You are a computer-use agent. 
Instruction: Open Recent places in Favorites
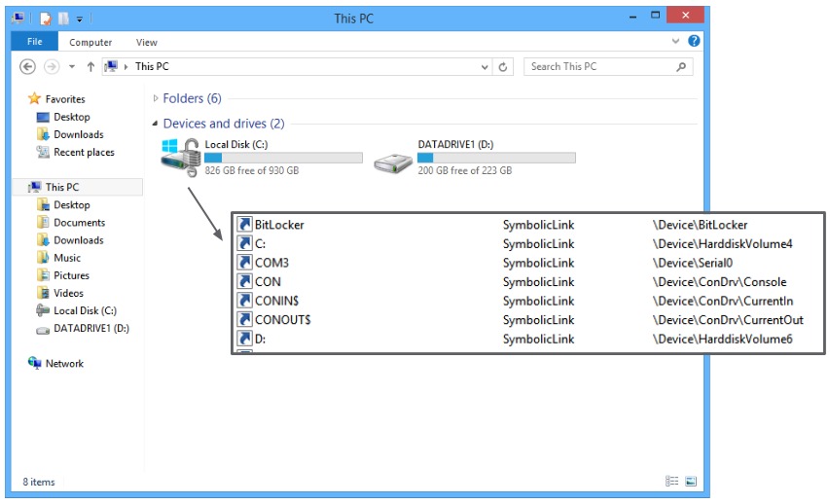tap(84, 153)
